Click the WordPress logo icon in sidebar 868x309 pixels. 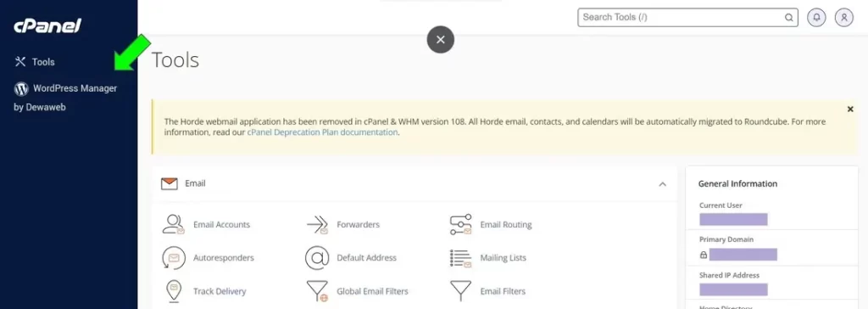pyautogui.click(x=21, y=89)
